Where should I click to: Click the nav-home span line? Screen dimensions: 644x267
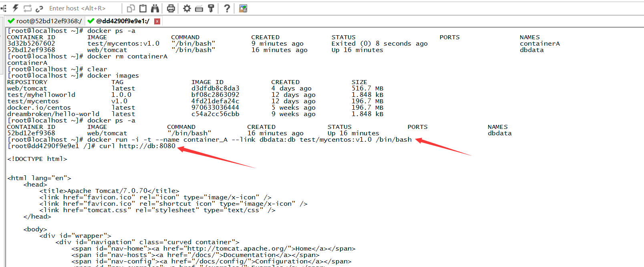213,249
